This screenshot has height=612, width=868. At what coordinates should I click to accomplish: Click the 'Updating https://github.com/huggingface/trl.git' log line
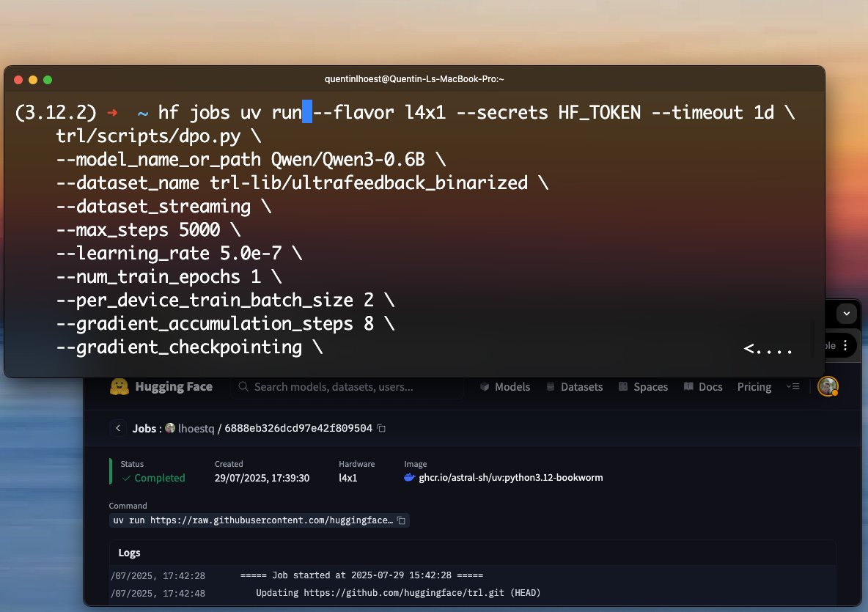point(398,593)
